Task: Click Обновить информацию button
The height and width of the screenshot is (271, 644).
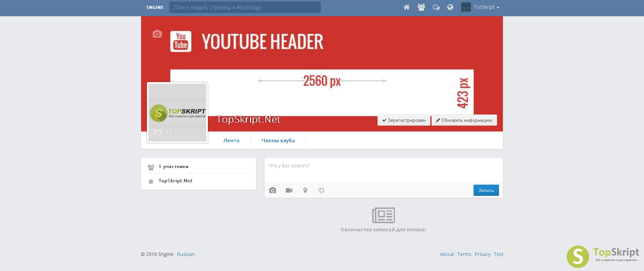Action: click(464, 120)
